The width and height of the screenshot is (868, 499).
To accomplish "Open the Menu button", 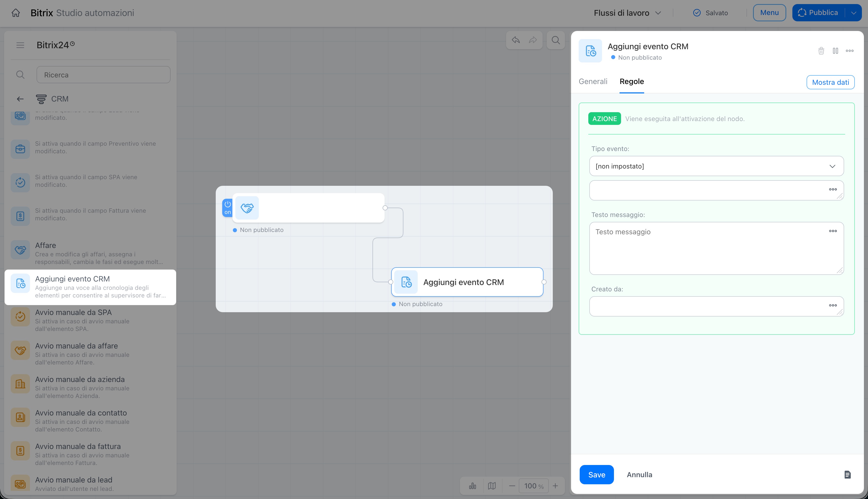I will (769, 13).
